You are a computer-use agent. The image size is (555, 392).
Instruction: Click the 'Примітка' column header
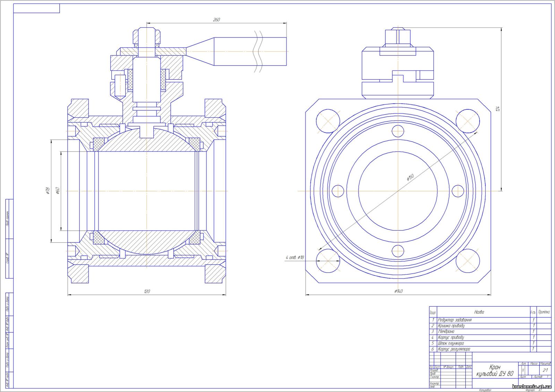pyautogui.click(x=544, y=312)
